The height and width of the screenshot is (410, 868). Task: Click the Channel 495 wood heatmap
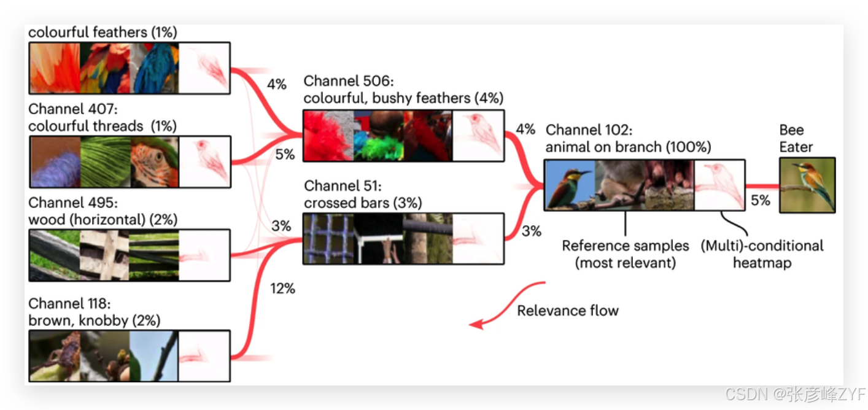(x=204, y=255)
